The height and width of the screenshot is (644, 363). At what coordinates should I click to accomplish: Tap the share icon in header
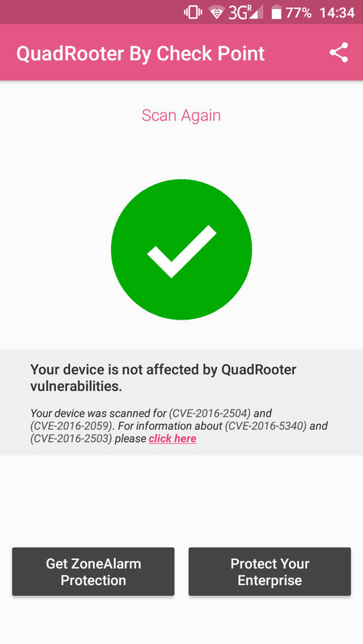(x=339, y=52)
